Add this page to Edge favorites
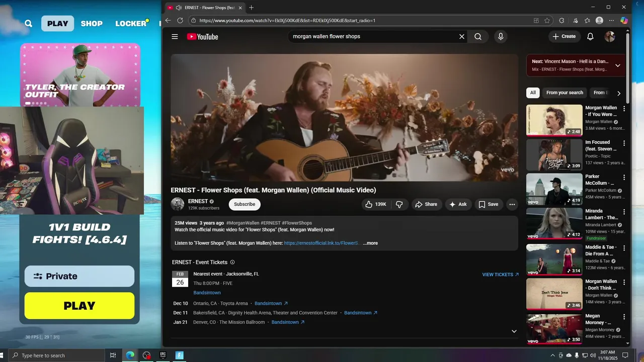 pyautogui.click(x=547, y=21)
